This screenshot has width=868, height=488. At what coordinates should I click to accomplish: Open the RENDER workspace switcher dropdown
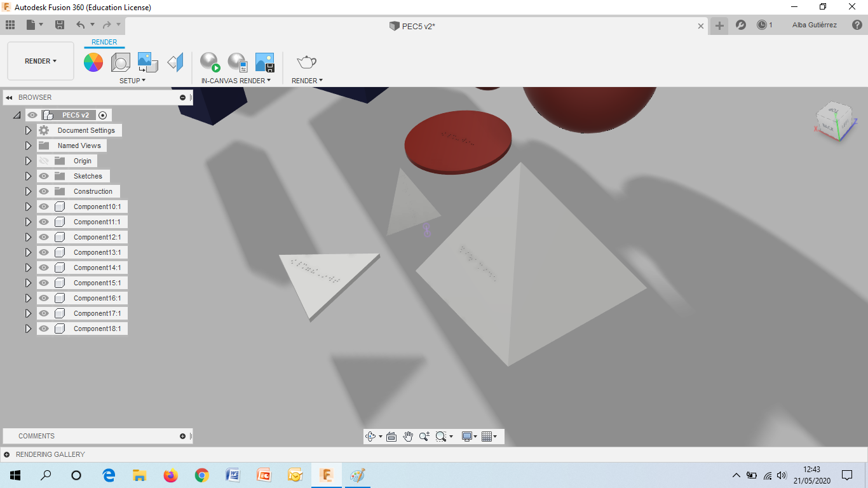pos(41,61)
